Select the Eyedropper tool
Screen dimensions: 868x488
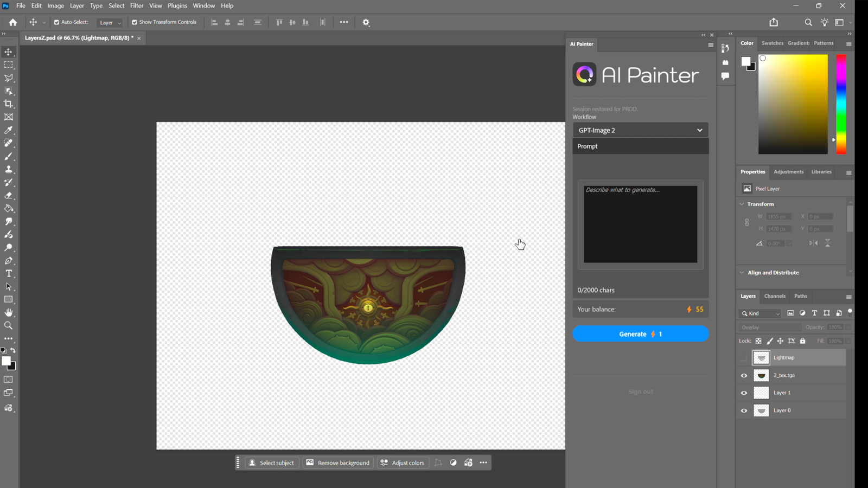[x=9, y=130]
